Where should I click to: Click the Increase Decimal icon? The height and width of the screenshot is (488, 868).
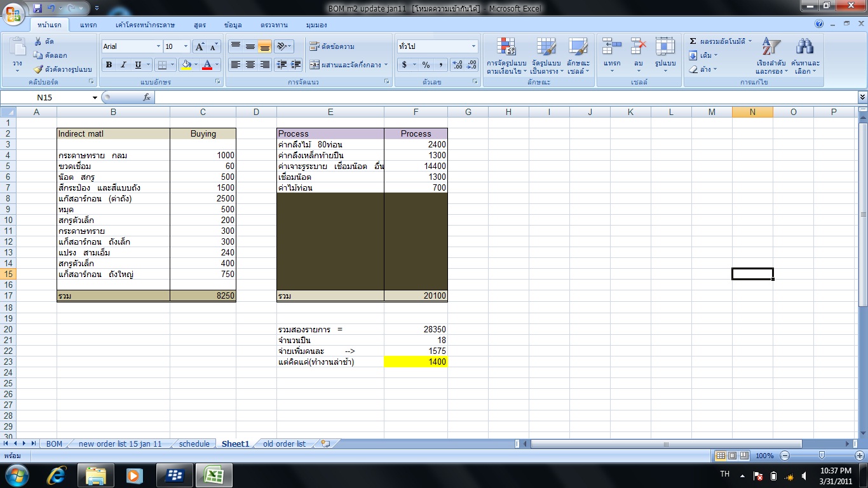(457, 65)
